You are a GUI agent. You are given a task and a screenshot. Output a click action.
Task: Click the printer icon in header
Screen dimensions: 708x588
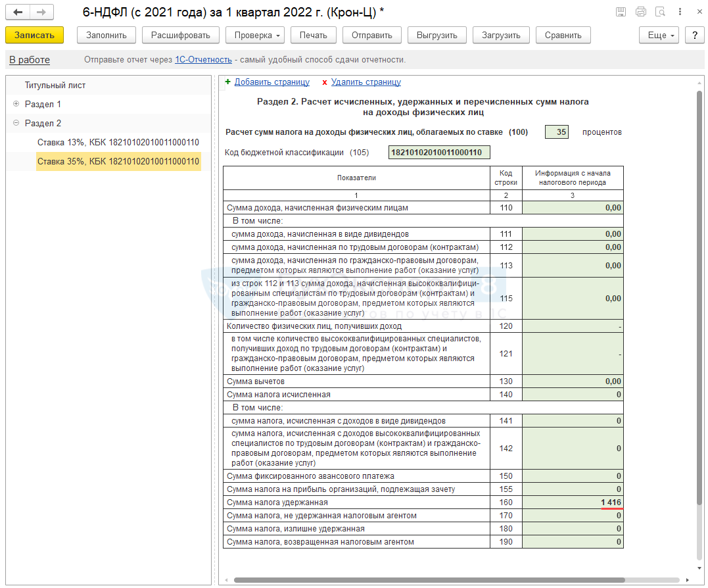click(x=640, y=12)
